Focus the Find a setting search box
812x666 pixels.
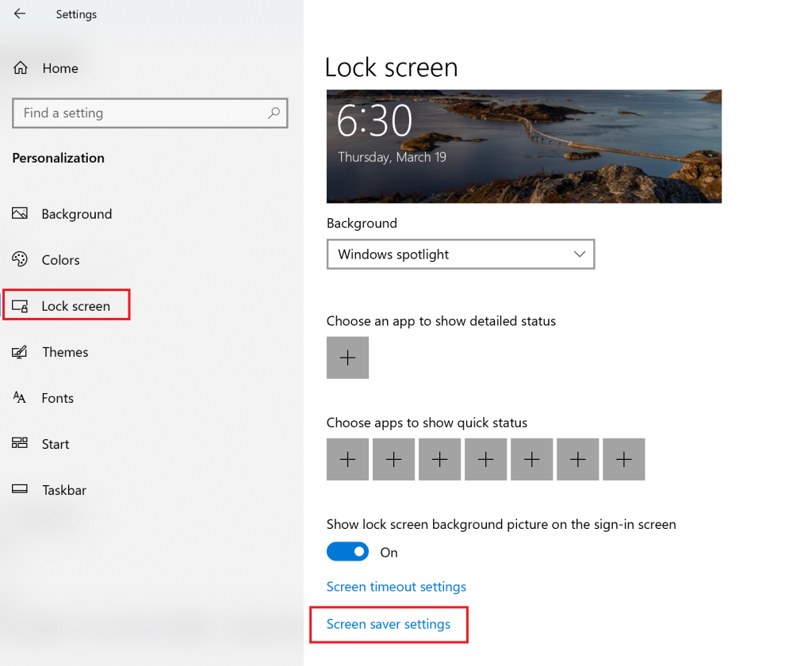click(x=150, y=113)
